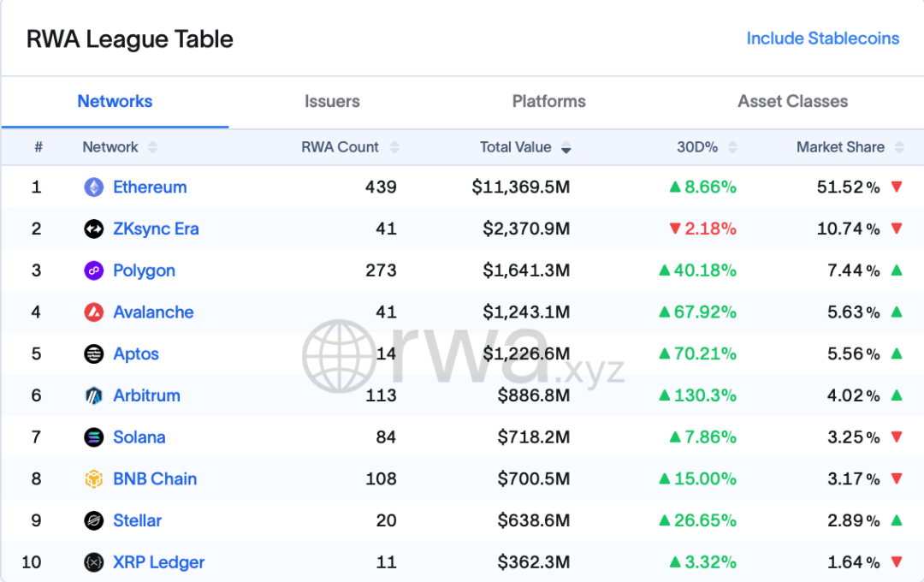The height and width of the screenshot is (582, 924).
Task: Click the Ethereum network logo icon
Action: (x=94, y=187)
